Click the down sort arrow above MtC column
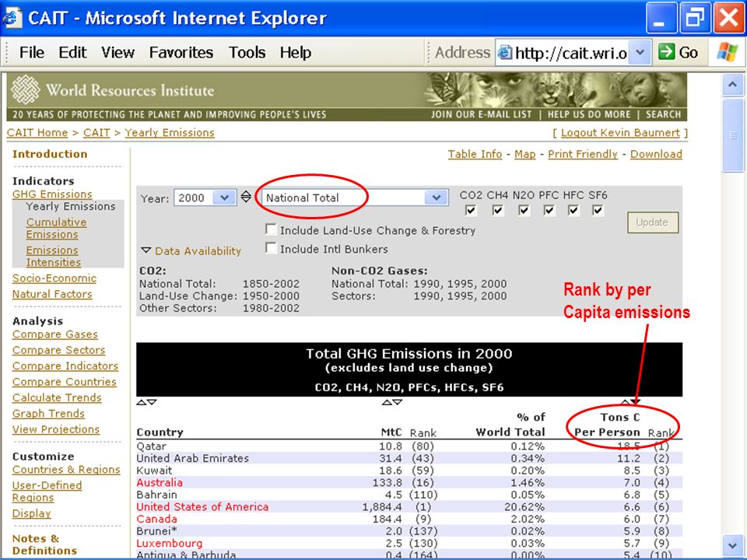747x560 pixels. click(398, 402)
